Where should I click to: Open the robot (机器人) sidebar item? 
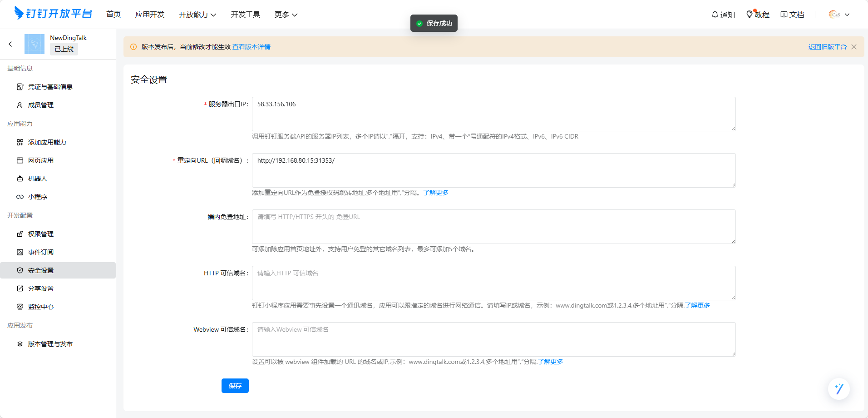point(38,179)
